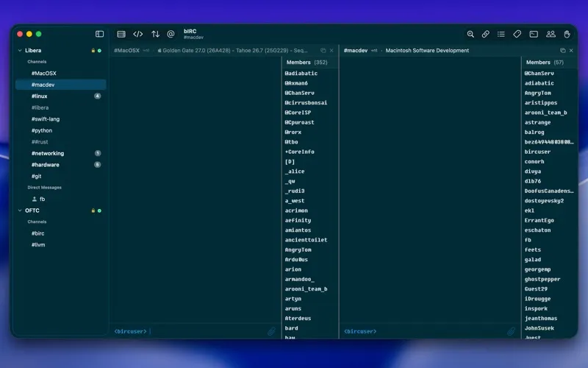588x368 pixels.
Task: Click the magnifier search icon
Action: click(x=470, y=34)
